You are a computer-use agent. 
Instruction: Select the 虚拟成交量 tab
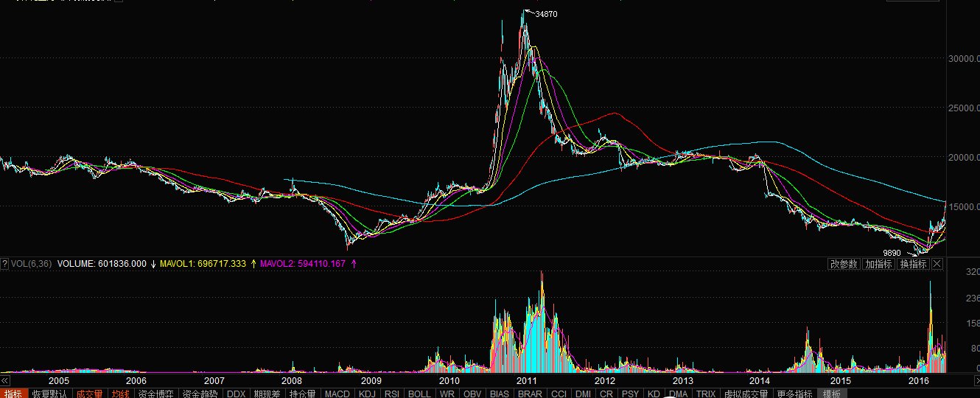tap(745, 394)
